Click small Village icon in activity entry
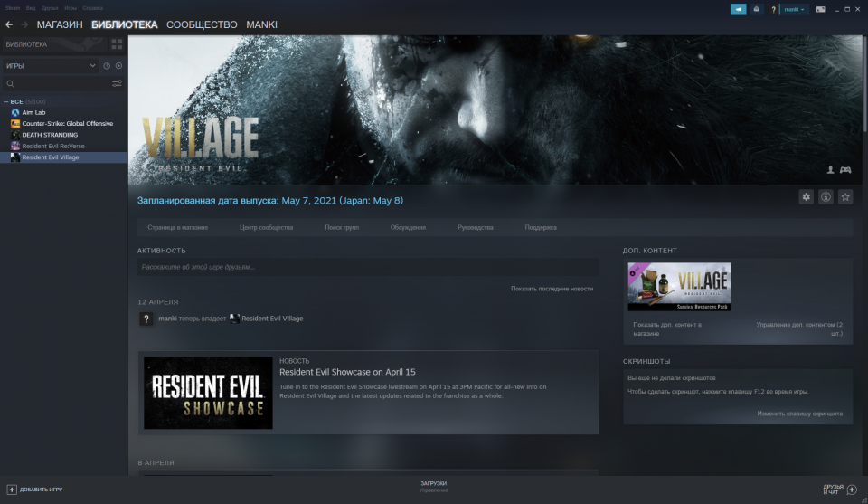Viewport: 868px width, 504px height. coord(235,319)
